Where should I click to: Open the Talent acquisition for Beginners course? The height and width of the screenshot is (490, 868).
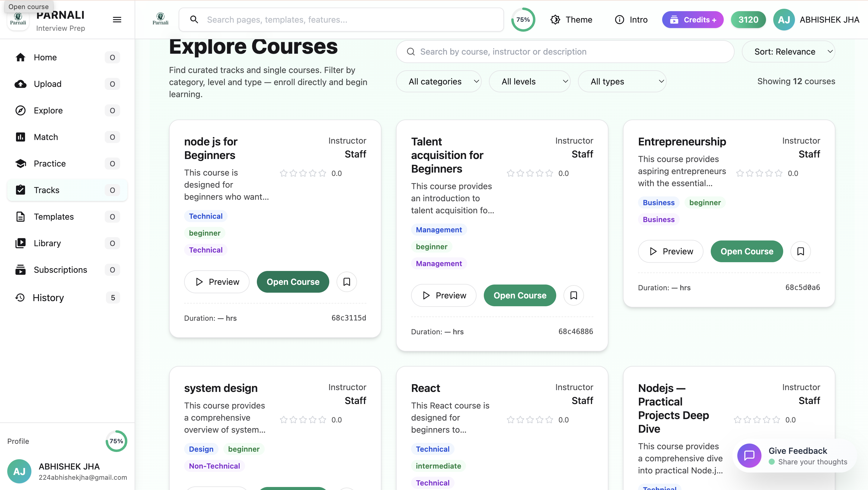tap(520, 295)
